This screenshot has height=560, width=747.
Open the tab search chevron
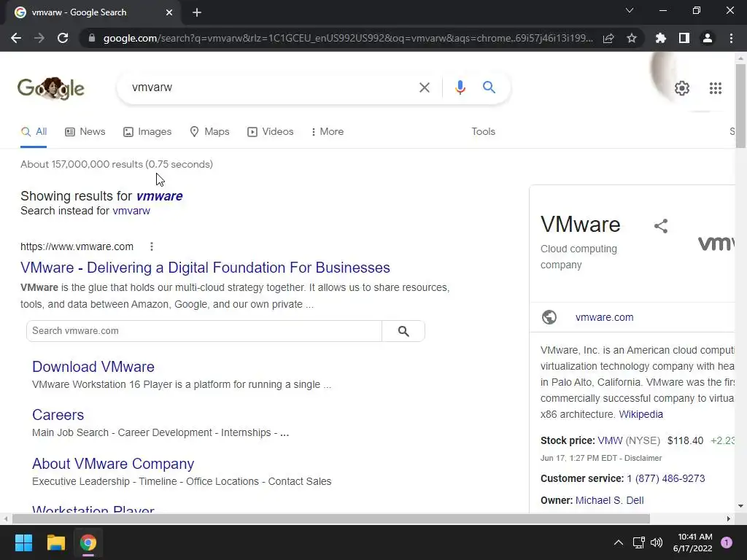pos(630,10)
